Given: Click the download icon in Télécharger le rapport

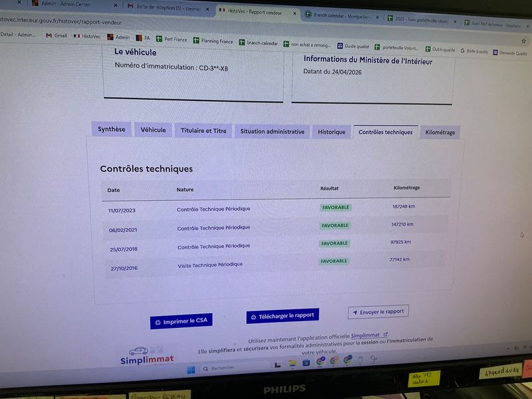Looking at the screenshot, I should [x=253, y=317].
